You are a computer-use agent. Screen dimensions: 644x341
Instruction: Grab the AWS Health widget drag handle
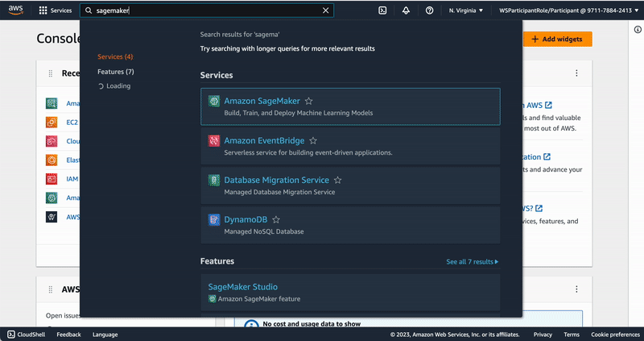coord(51,289)
